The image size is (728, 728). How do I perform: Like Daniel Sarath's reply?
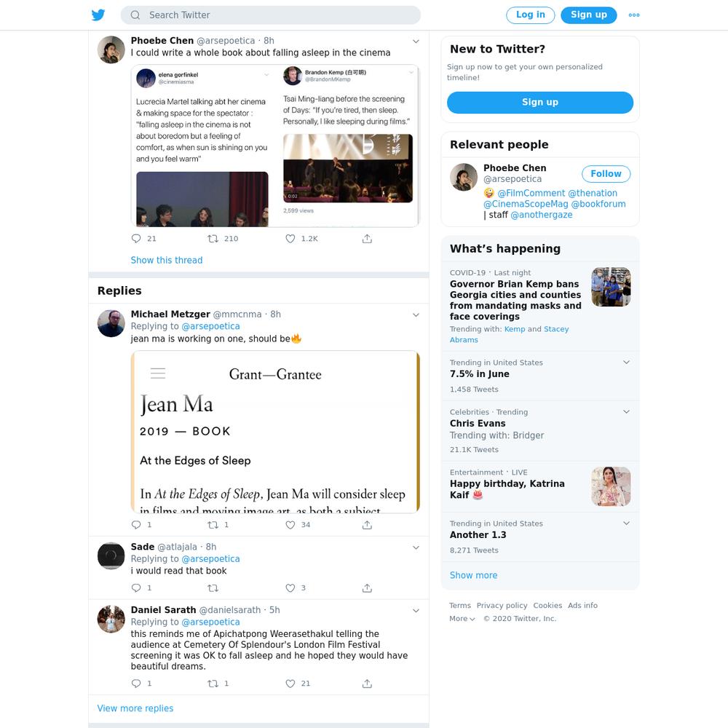(x=290, y=684)
